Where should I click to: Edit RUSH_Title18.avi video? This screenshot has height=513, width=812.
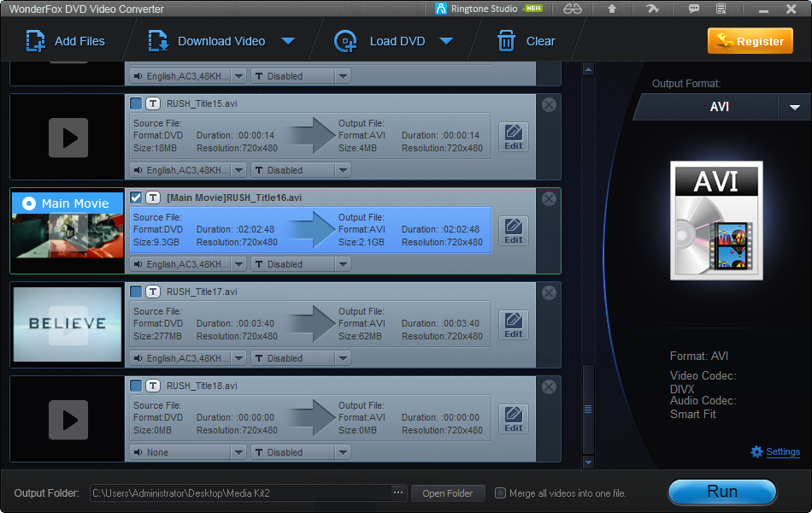coord(513,419)
